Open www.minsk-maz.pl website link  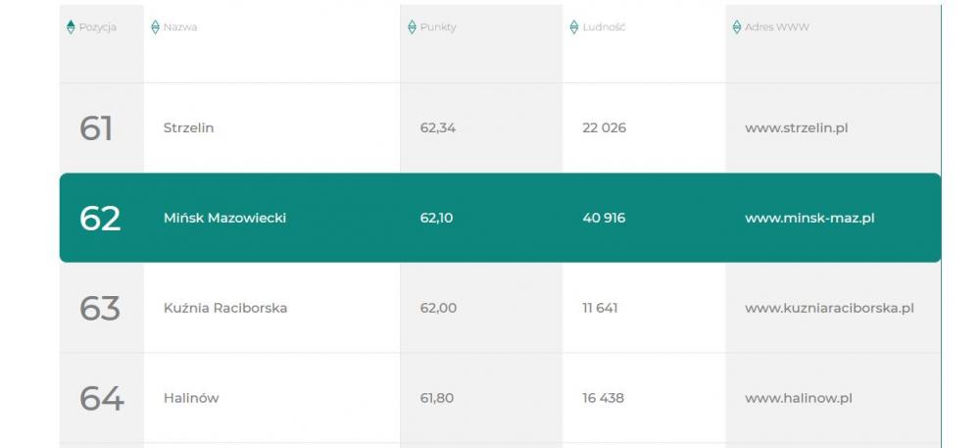809,218
